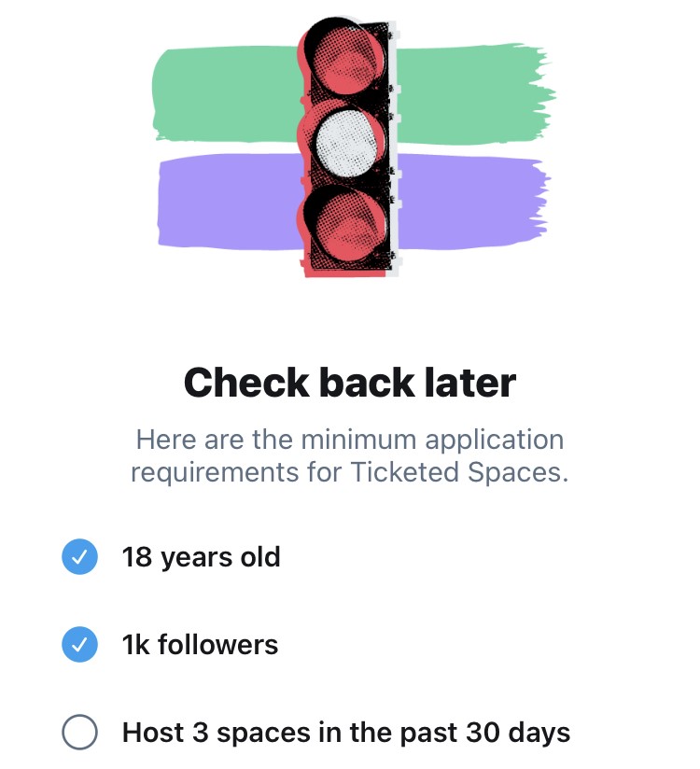Click the bottom red traffic light lamp
The image size is (700, 769).
coord(347,222)
